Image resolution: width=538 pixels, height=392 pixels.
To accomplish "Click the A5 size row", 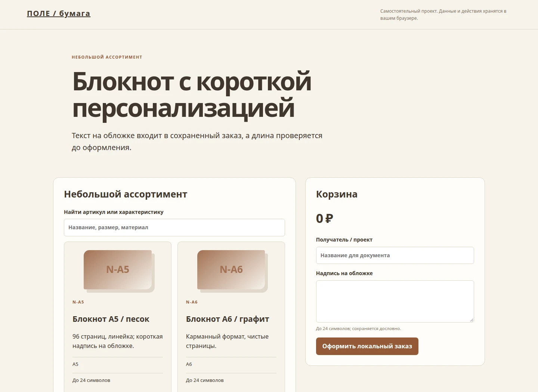I will tap(118, 364).
